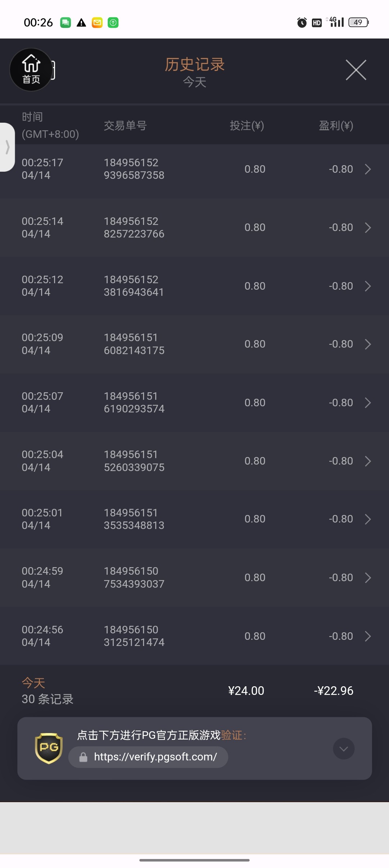389x868 pixels.
Task: Expand the left side drawer handle
Action: 7,147
